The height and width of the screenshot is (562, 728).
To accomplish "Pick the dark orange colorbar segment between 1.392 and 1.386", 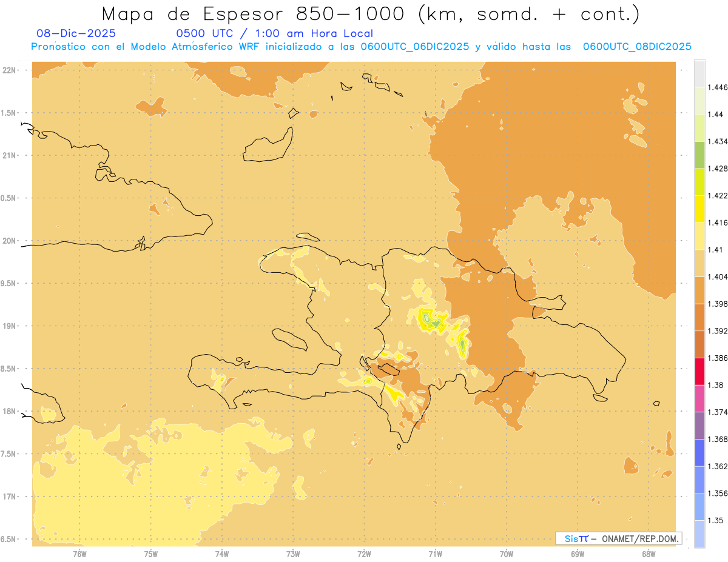I will tap(699, 344).
